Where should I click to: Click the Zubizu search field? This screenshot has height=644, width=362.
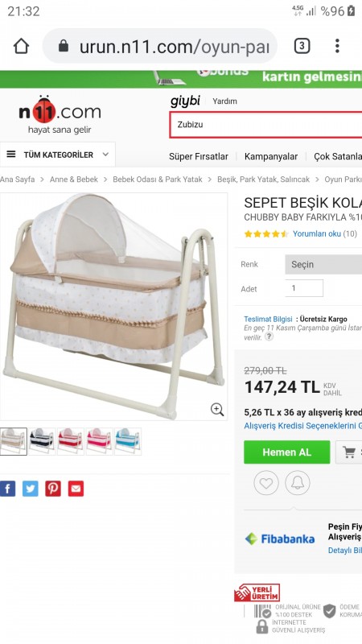(265, 125)
